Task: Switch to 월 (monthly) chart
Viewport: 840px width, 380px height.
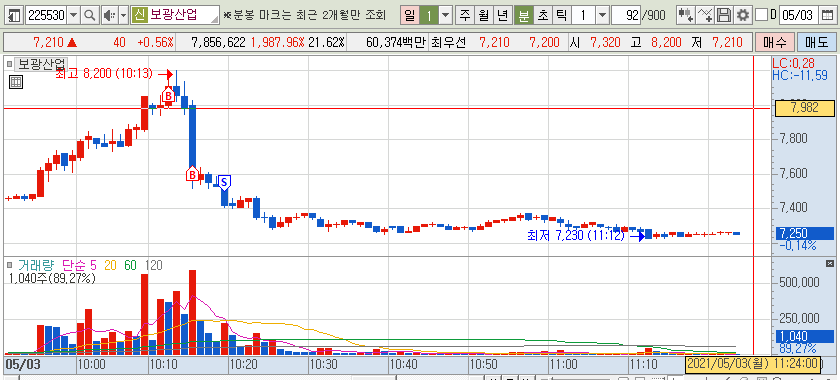Action: pyautogui.click(x=483, y=16)
